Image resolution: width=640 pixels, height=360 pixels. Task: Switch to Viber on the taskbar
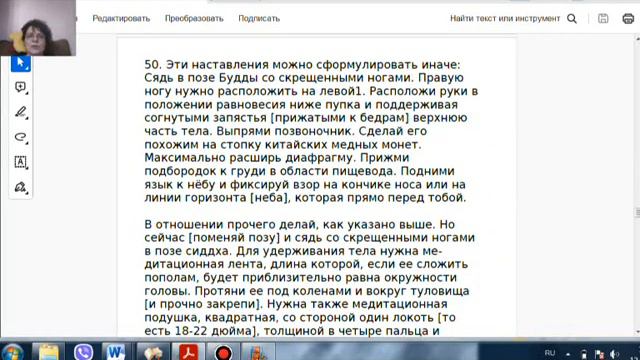tap(83, 352)
